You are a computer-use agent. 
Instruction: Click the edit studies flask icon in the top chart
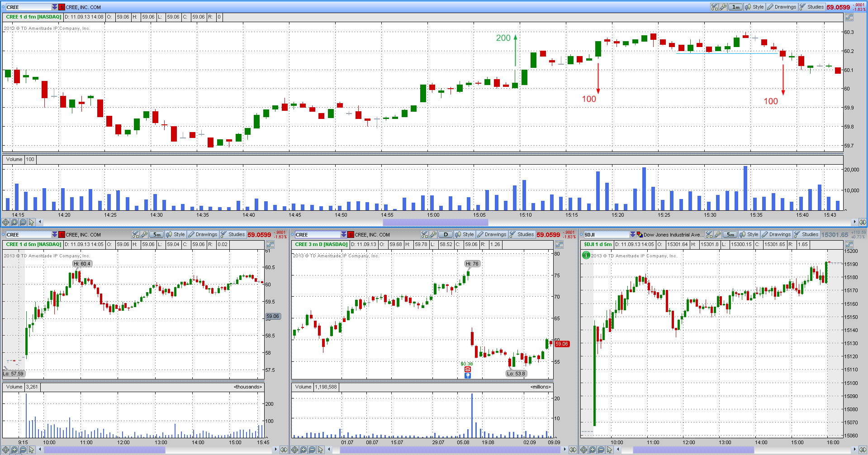pyautogui.click(x=715, y=7)
